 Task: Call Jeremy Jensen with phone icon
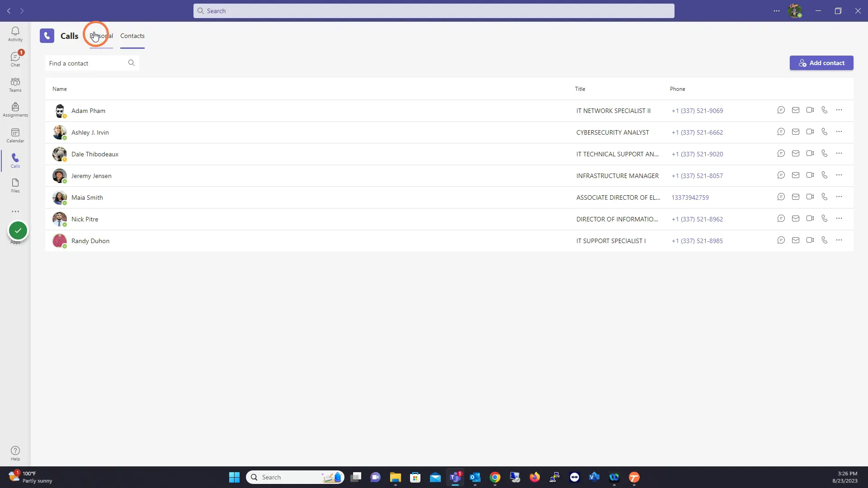(824, 175)
